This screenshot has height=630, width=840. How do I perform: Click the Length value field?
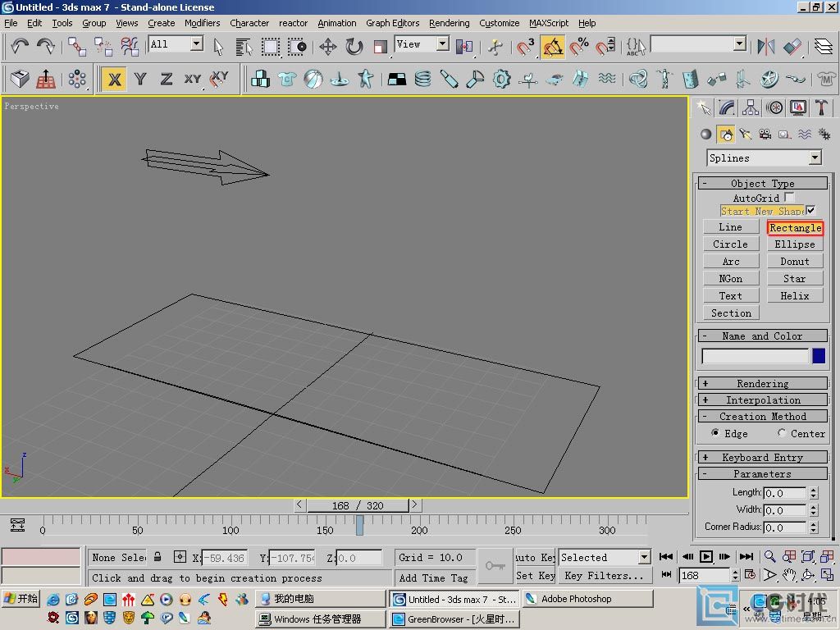(785, 493)
